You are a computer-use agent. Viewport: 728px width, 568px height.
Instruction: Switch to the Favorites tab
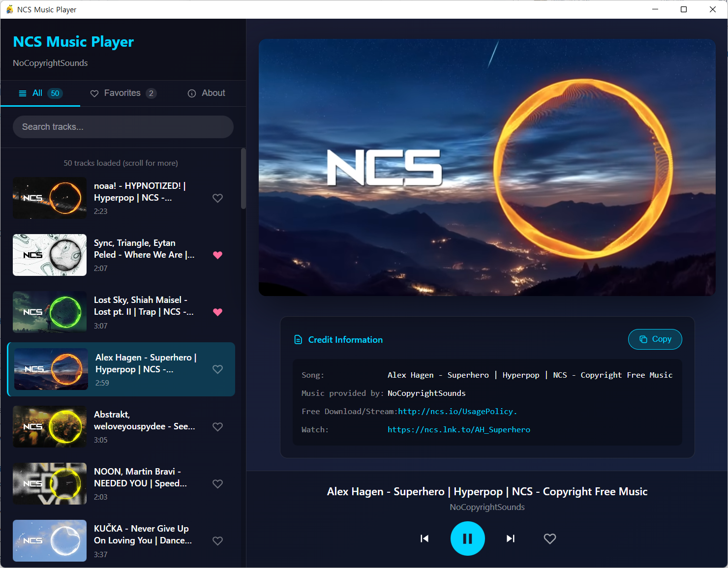[122, 93]
